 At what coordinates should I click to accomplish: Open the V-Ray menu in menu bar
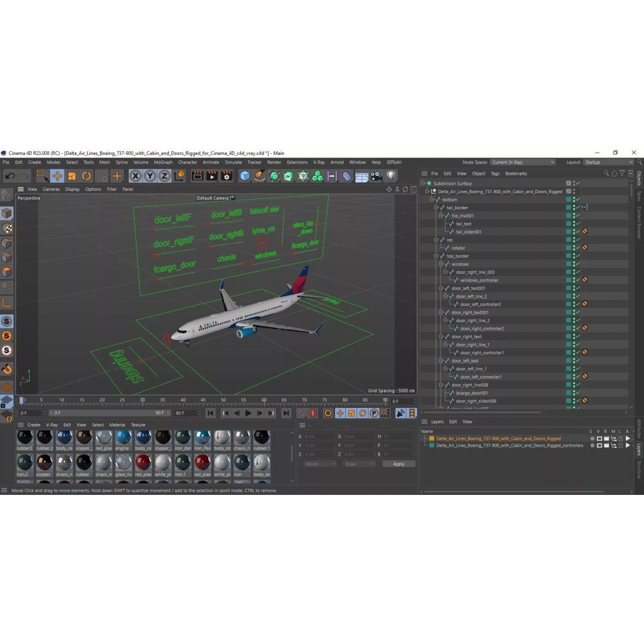coord(318,162)
